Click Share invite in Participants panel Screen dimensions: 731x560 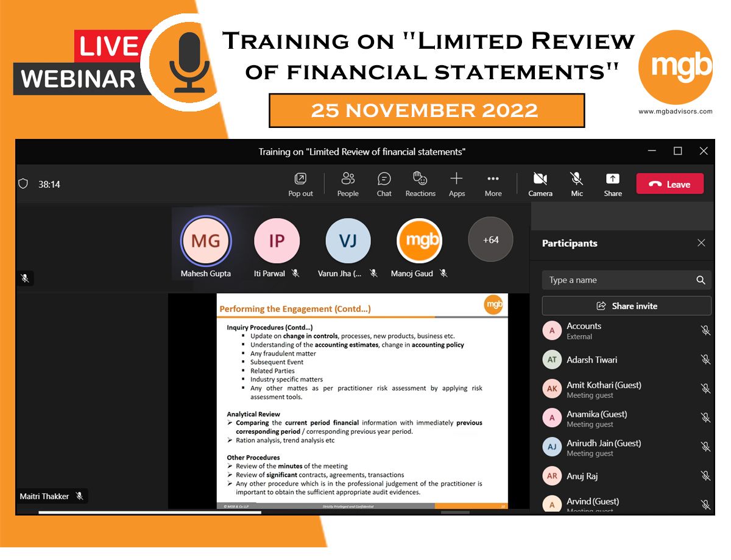click(x=626, y=305)
